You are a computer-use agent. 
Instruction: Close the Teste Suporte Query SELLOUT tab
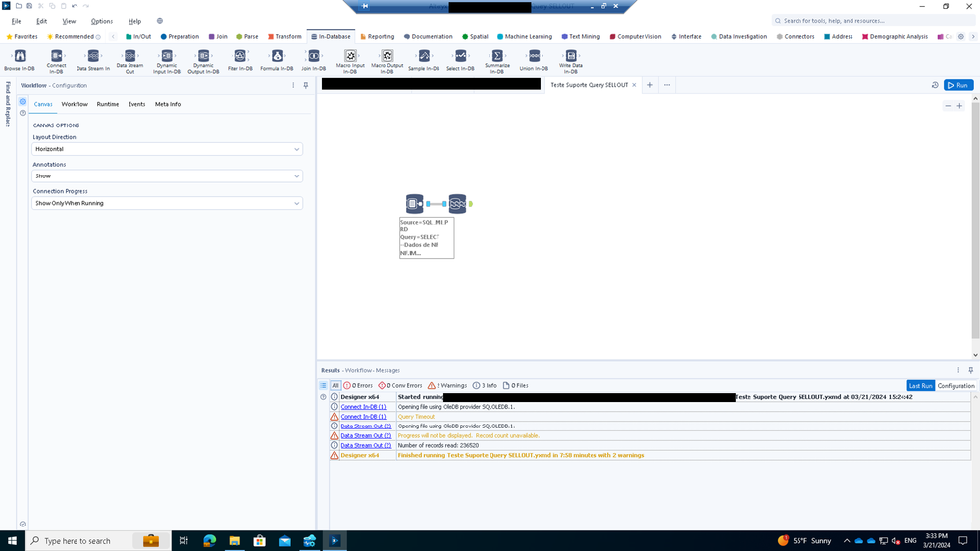click(634, 85)
